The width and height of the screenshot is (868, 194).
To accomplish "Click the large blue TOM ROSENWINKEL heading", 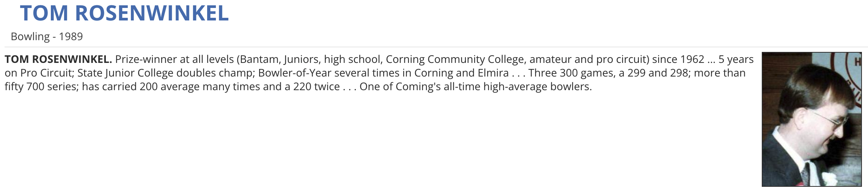I will [124, 13].
